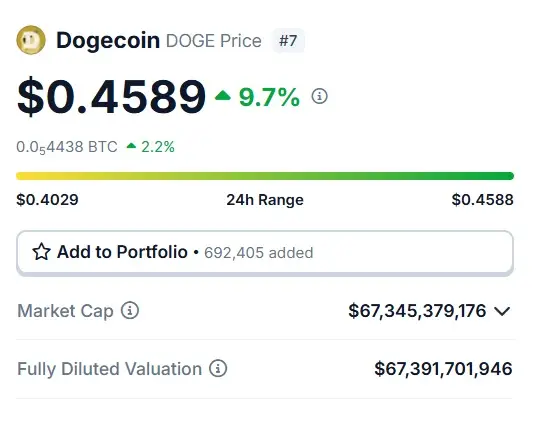Click the green up arrow beside 9.7%

click(223, 95)
